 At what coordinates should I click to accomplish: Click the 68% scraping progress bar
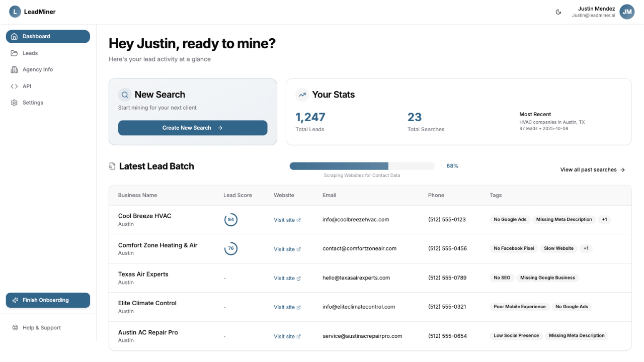click(362, 165)
